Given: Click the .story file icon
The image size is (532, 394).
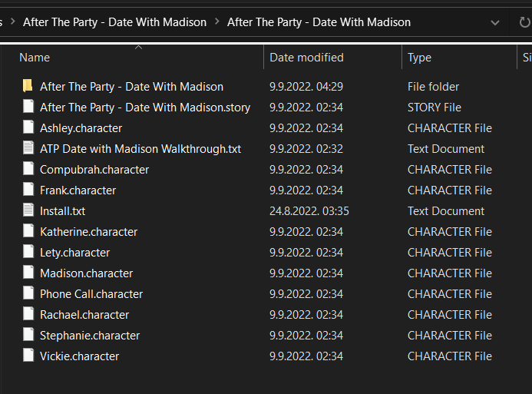Looking at the screenshot, I should click(28, 108).
